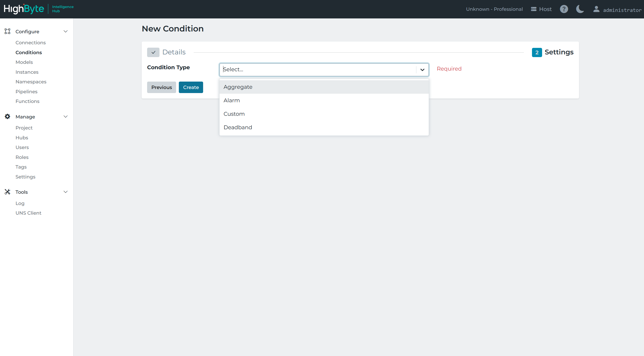Open Functions in the sidebar

(27, 101)
